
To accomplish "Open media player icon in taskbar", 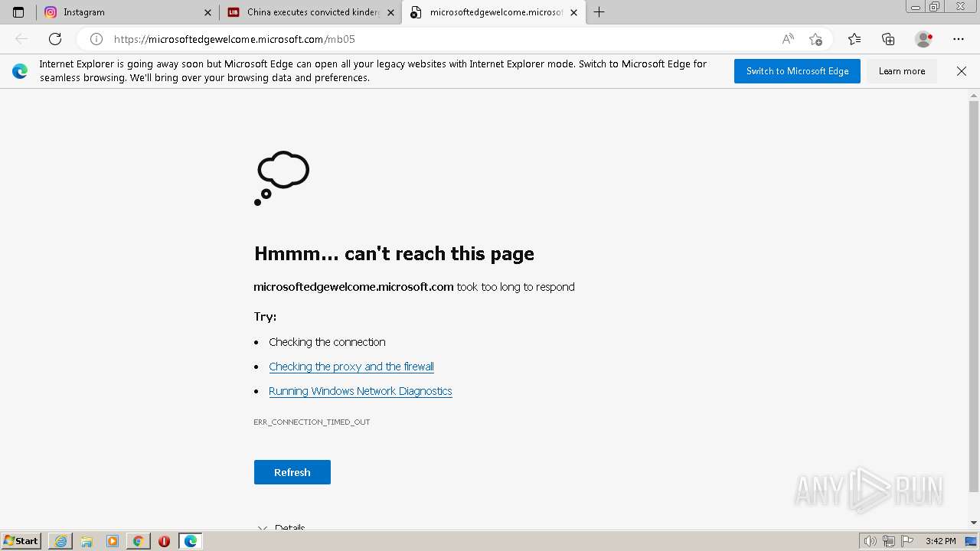I will 113,541.
